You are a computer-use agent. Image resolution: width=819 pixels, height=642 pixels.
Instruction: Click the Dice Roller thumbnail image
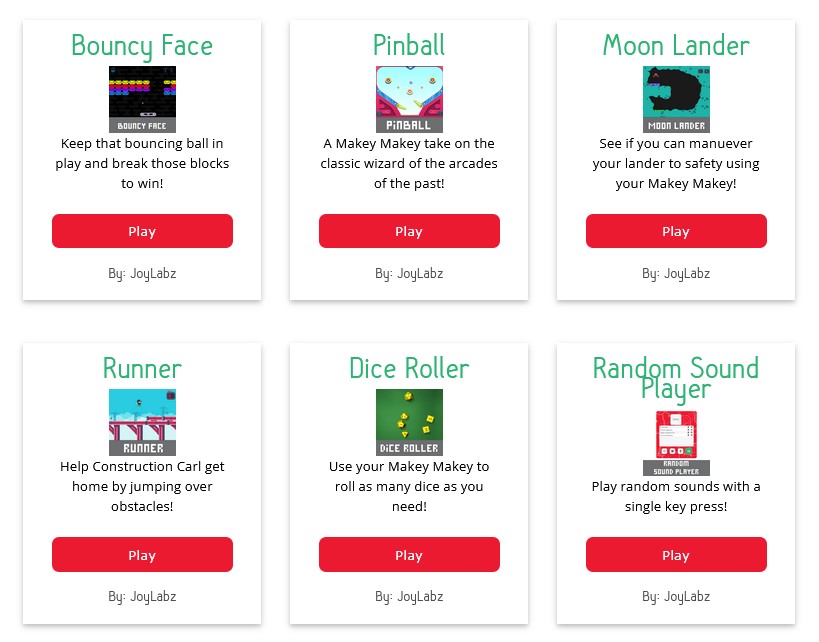point(409,422)
